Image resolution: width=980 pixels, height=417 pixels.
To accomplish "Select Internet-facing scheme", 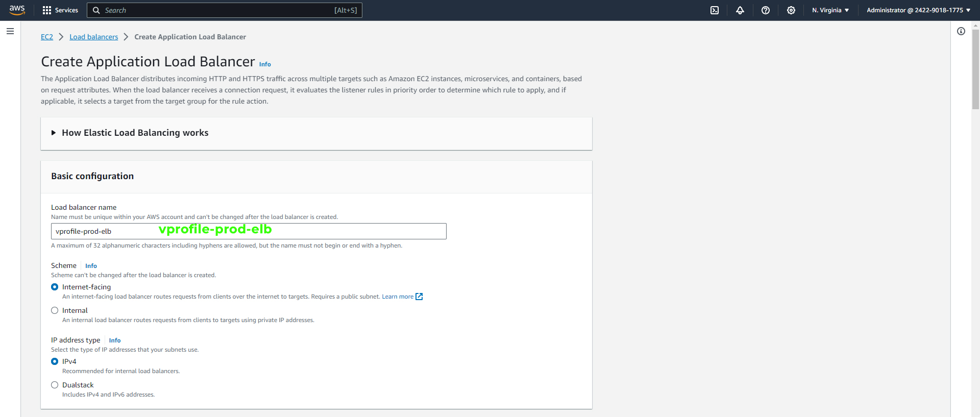I will tap(55, 287).
